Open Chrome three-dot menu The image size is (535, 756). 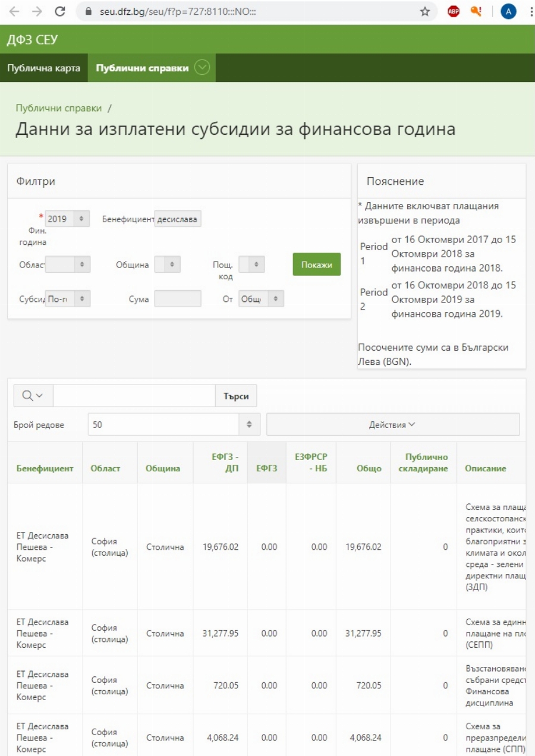[x=529, y=11]
